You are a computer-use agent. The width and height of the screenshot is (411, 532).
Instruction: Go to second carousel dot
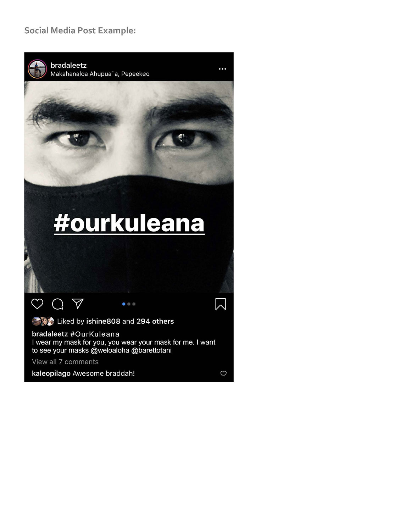pyautogui.click(x=129, y=304)
